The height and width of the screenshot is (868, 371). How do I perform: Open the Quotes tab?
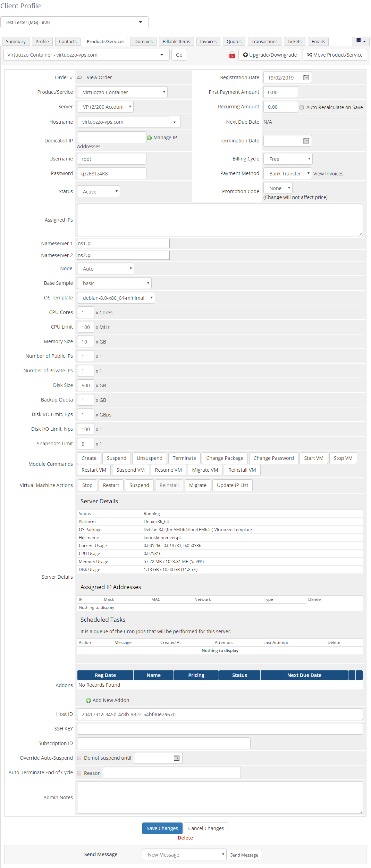coord(234,41)
